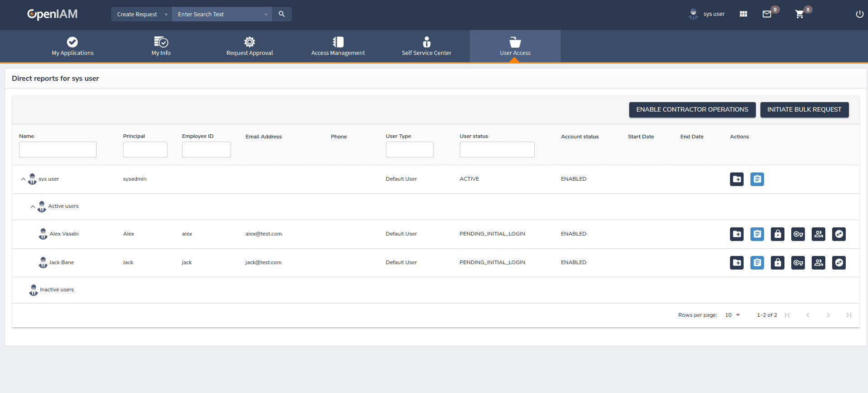Click the key icon in Jack Bane's row
Screen dimensions: 868x393
click(x=798, y=263)
